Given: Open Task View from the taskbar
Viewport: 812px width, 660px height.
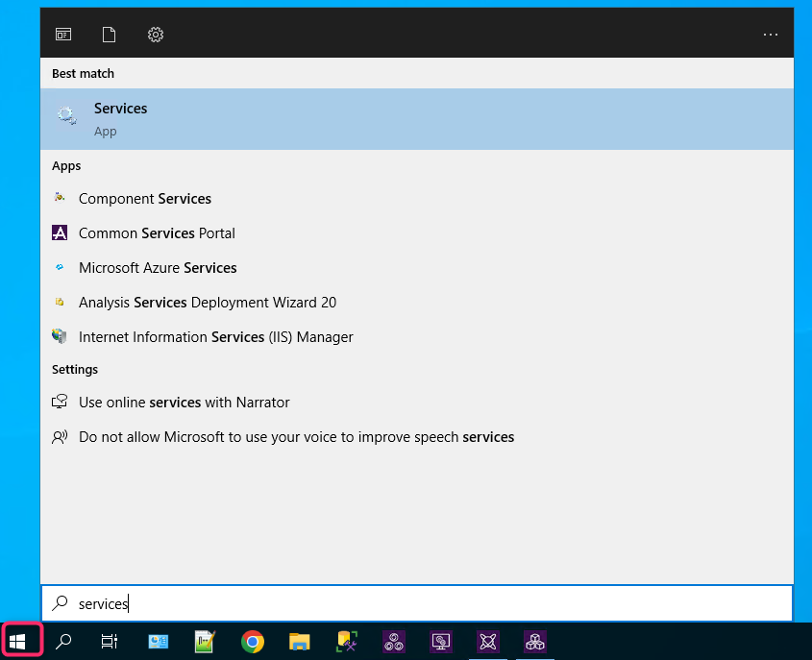Looking at the screenshot, I should [110, 642].
